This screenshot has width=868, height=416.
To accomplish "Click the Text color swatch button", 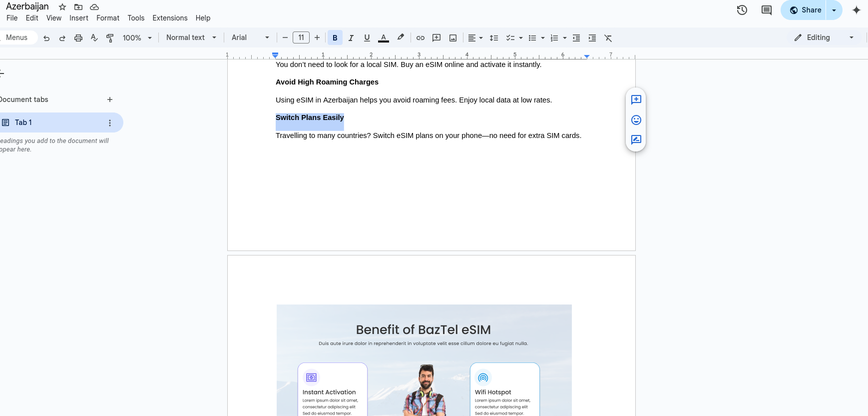I will coord(384,38).
